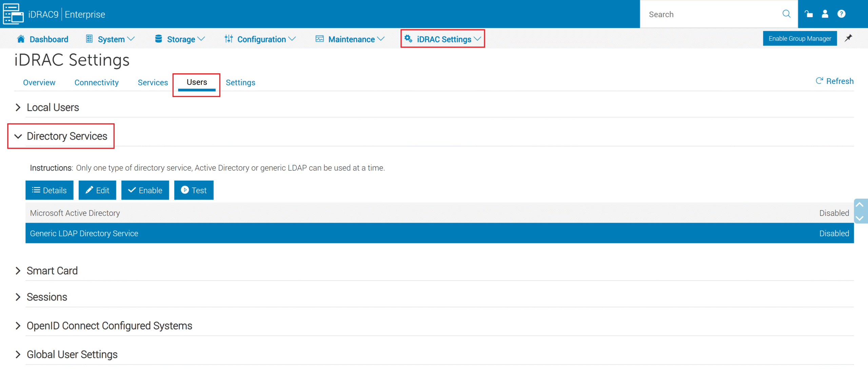Viewport: 868px width, 369px height.
Task: Expand the Local Users section
Action: 53,108
